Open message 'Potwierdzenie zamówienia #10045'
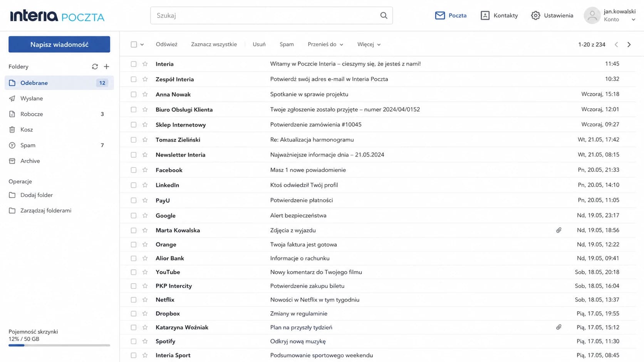Image resolution: width=644 pixels, height=362 pixels. (x=316, y=125)
